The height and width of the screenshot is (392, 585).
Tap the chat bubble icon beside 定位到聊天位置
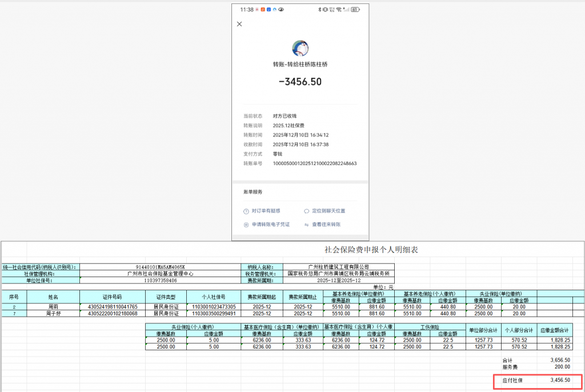(307, 211)
